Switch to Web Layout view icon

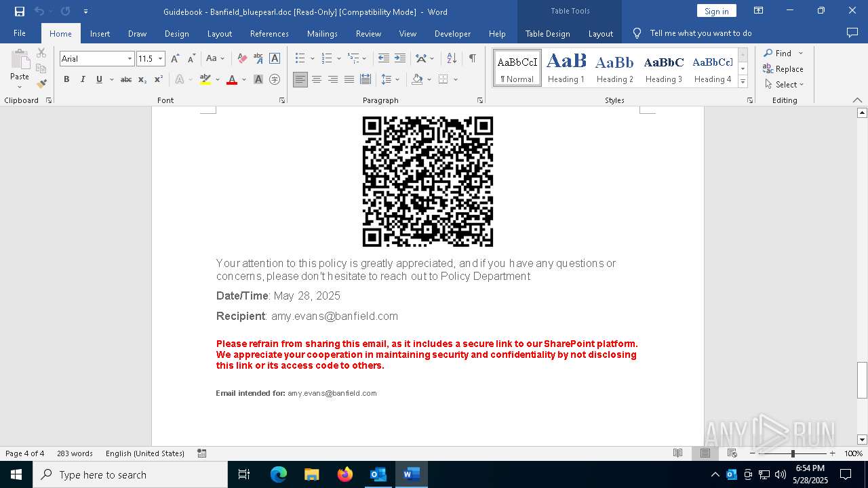pos(732,453)
